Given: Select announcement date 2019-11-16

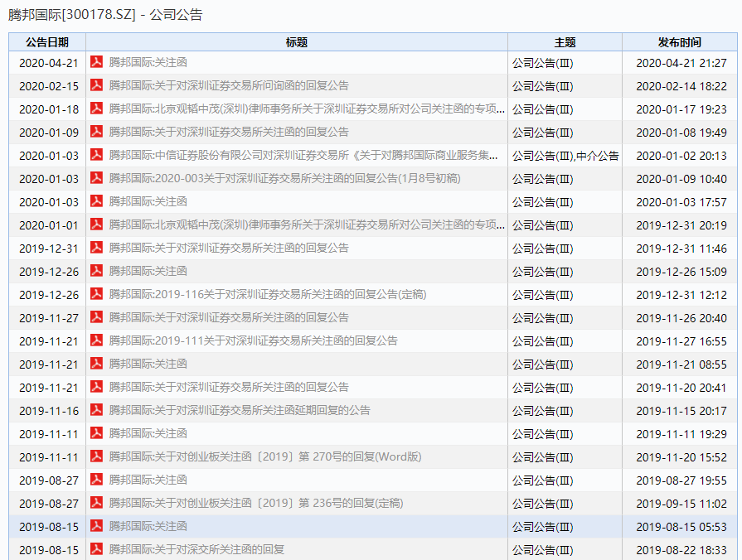Looking at the screenshot, I should pos(49,411).
